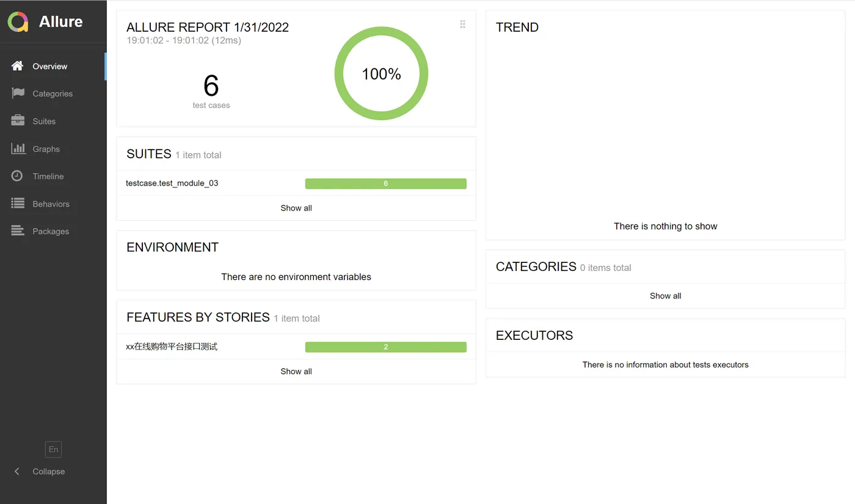This screenshot has height=504, width=855.
Task: Go to the Categories menu label
Action: pyautogui.click(x=53, y=93)
